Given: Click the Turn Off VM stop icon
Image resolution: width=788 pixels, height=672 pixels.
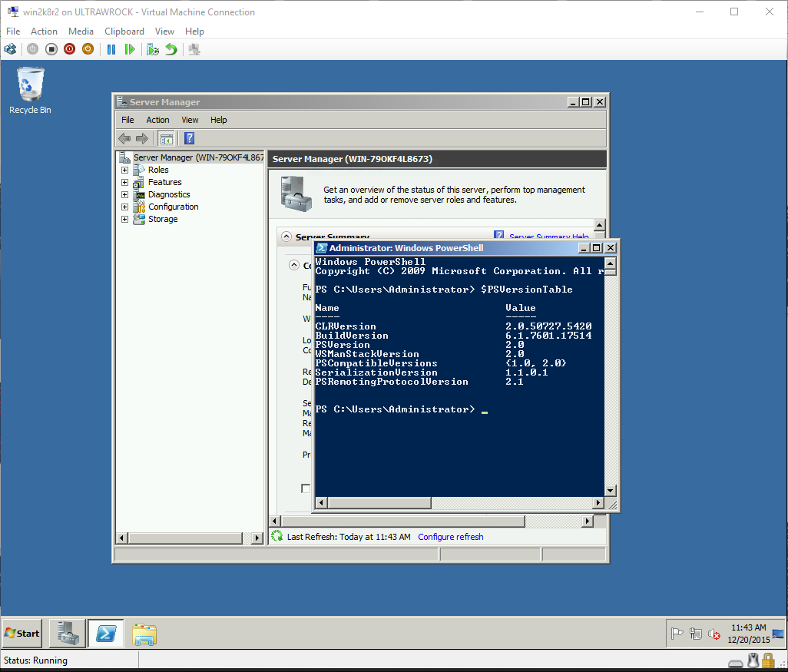Looking at the screenshot, I should tap(51, 49).
